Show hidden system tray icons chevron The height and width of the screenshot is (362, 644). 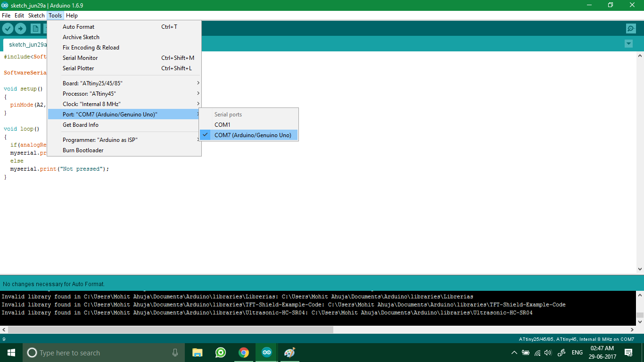(x=514, y=353)
